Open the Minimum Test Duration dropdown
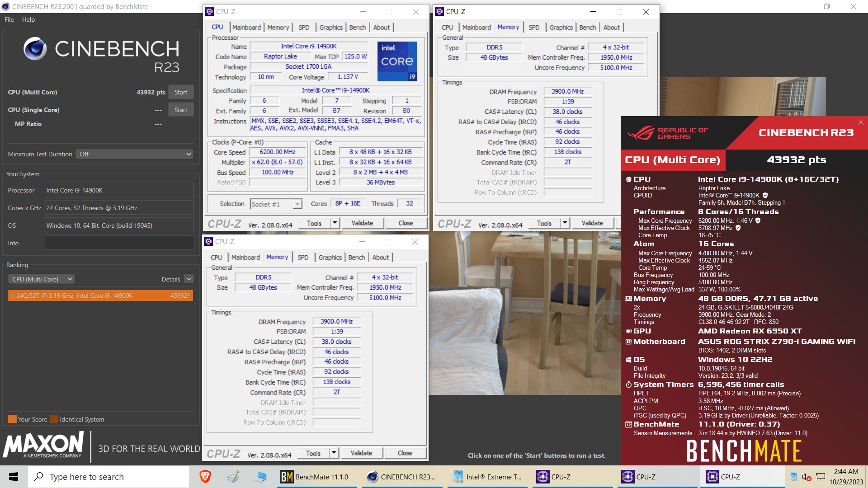Viewport: 868px width, 488px height. tap(135, 154)
